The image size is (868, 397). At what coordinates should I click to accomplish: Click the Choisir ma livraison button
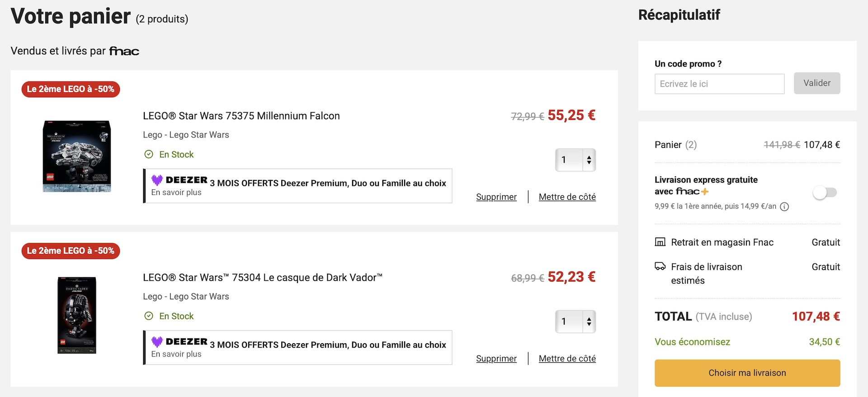(x=747, y=373)
